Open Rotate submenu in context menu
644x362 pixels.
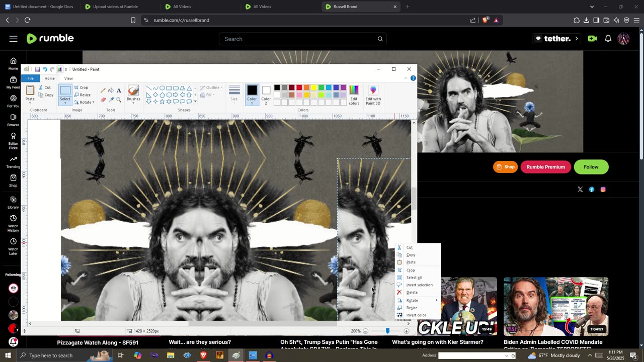click(x=418, y=300)
